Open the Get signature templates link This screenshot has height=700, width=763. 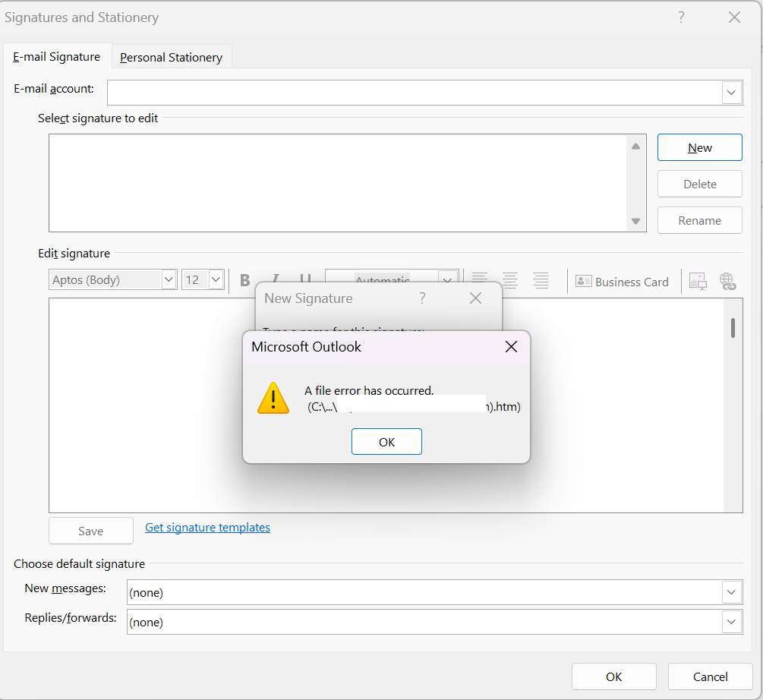pos(207,528)
